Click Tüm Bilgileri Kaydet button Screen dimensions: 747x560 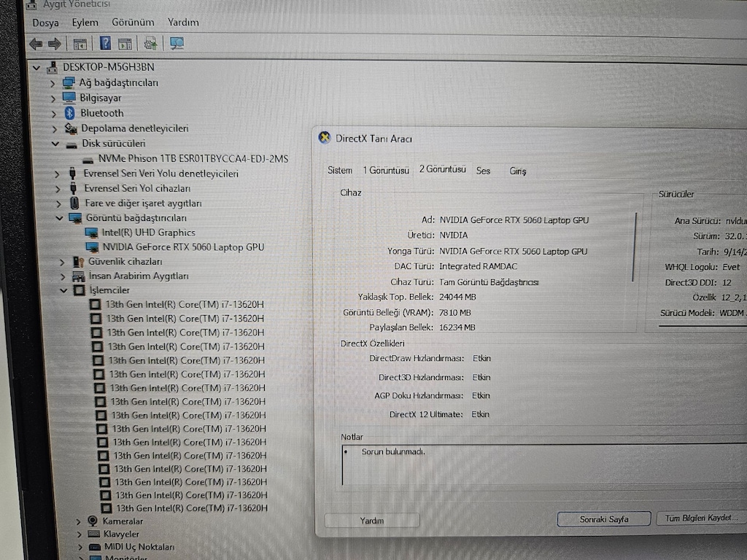click(701, 518)
